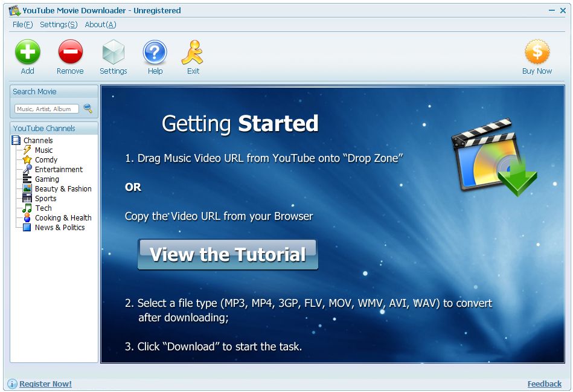The height and width of the screenshot is (392, 573).
Task: Click the YouTube Channels panel header
Action: 54,128
